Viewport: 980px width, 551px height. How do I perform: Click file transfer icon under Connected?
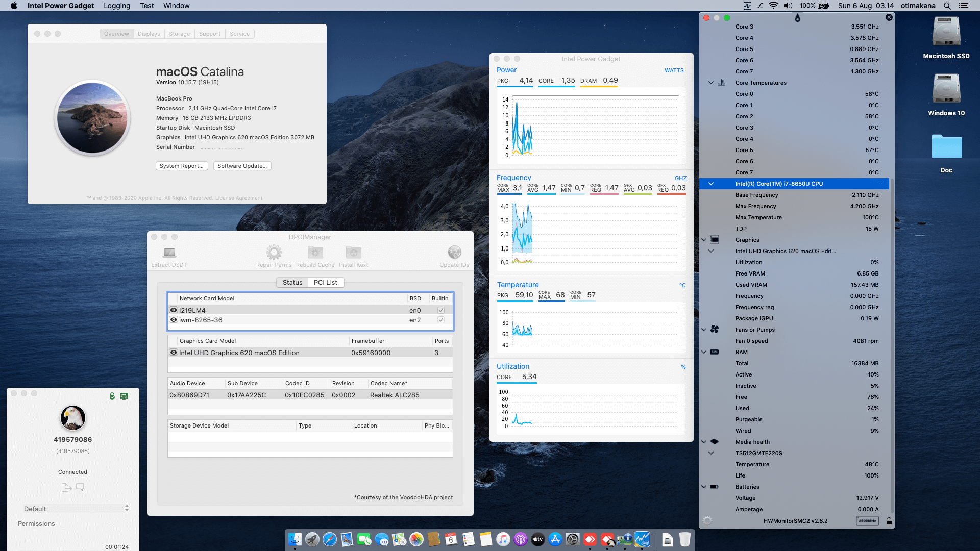click(66, 487)
